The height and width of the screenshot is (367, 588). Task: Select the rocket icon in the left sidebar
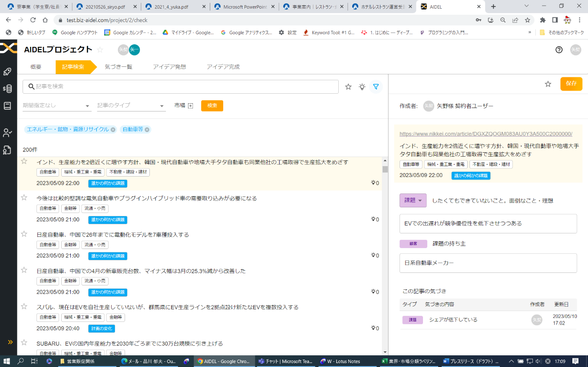(x=7, y=72)
